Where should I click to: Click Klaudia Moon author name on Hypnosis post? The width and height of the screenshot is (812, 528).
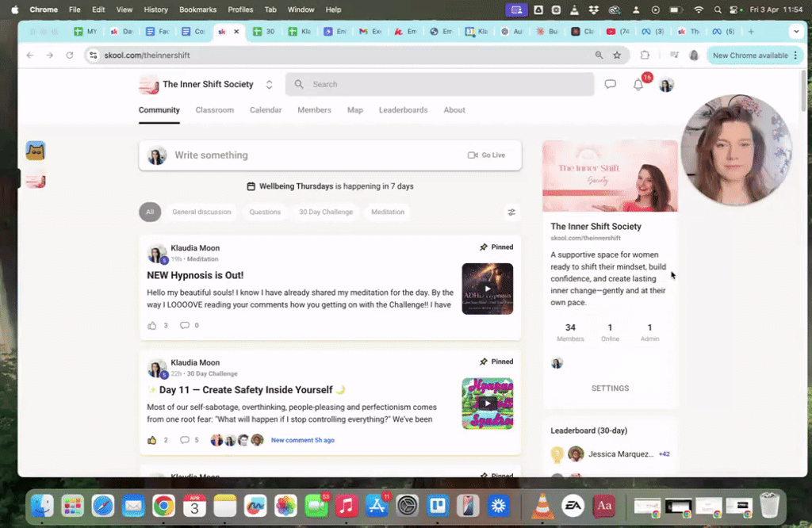[x=195, y=248]
